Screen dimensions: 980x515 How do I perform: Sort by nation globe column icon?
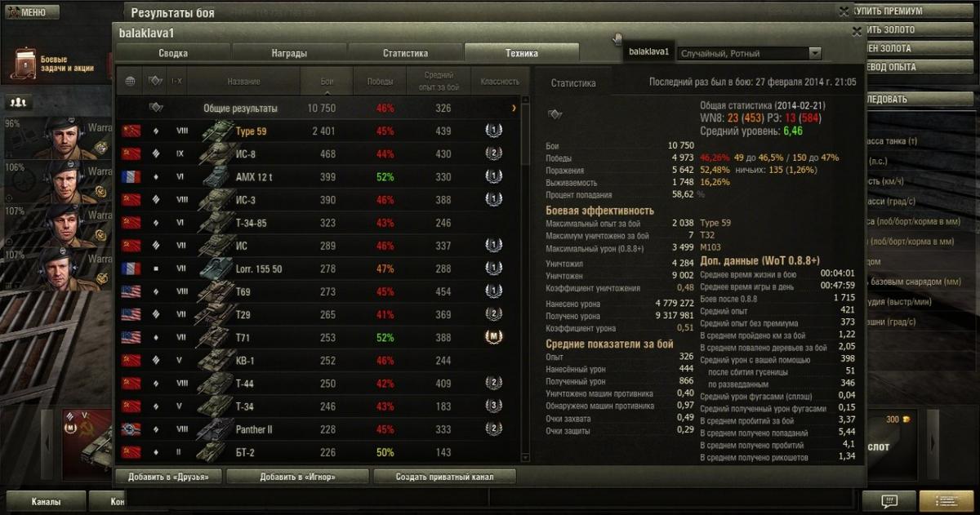click(130, 81)
